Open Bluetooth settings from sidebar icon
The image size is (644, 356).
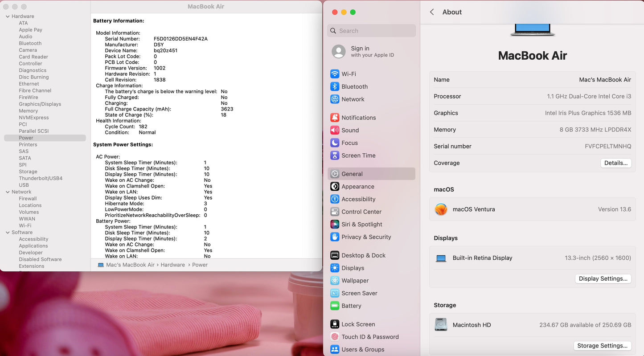pyautogui.click(x=335, y=86)
